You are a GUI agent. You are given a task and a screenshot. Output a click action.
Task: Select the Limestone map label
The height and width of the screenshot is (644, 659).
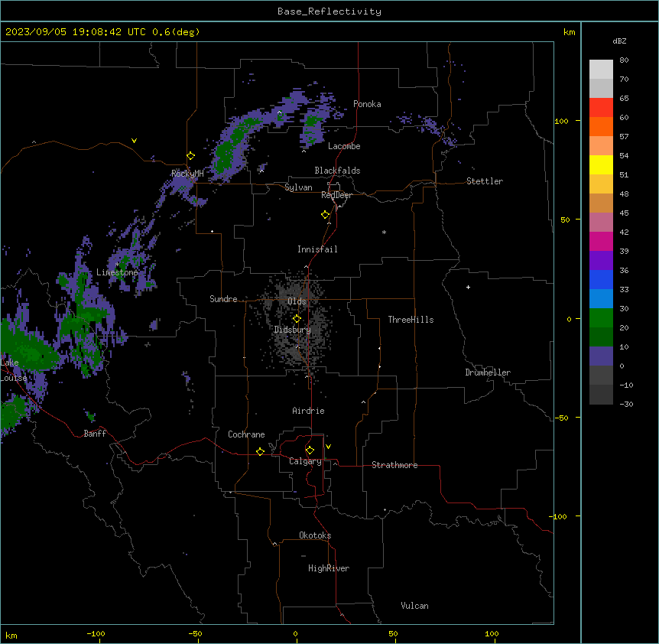point(117,272)
